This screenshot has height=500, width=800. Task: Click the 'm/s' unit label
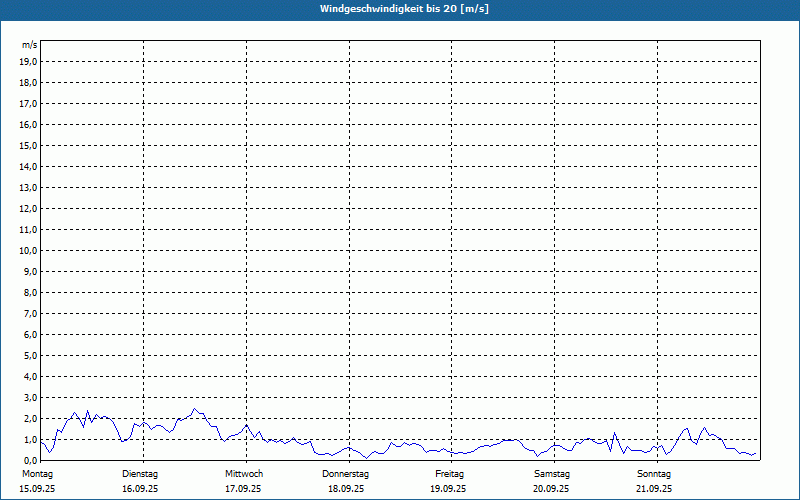tap(30, 45)
